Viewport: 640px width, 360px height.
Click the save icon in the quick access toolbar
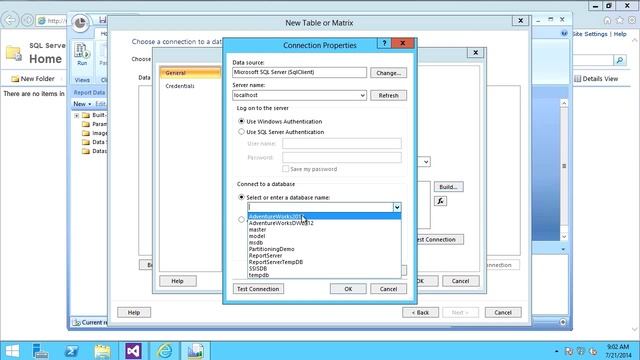pyautogui.click(x=102, y=20)
